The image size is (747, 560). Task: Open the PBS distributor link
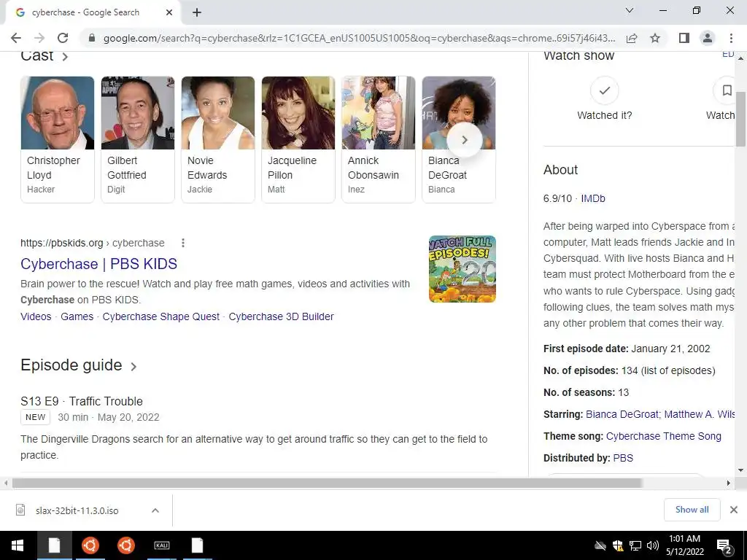click(x=623, y=458)
